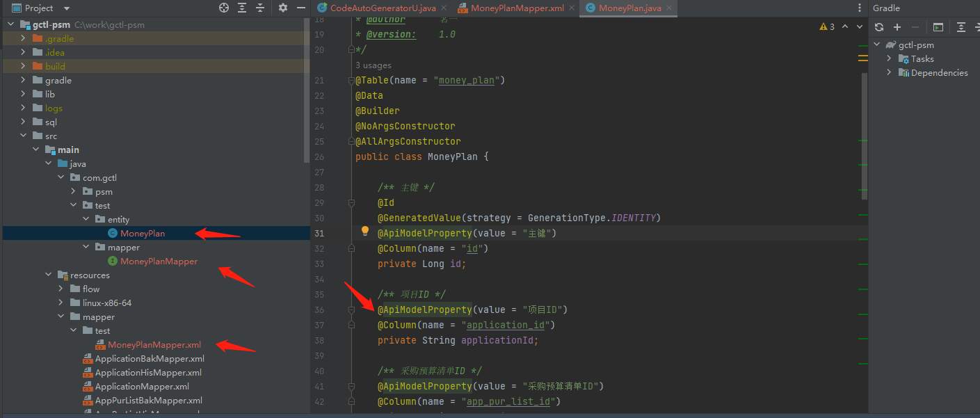Screen dimensions: 980x418
Task: Expand the psm package
Action: [74, 192]
